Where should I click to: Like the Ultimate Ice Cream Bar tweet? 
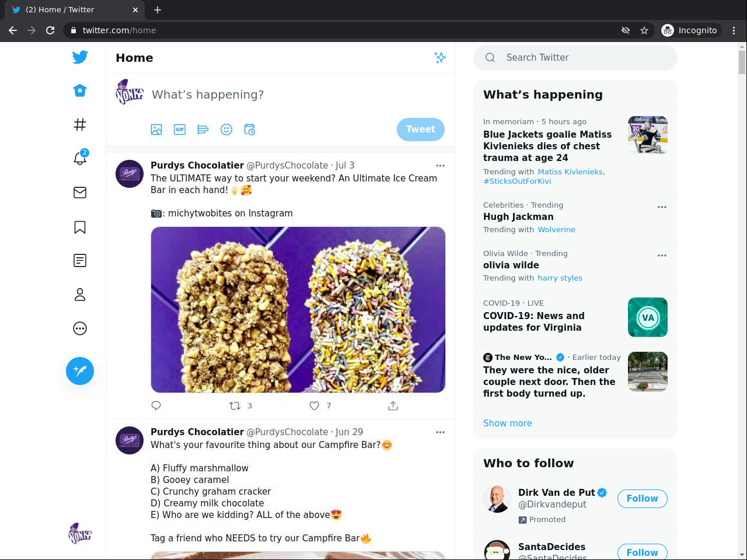point(315,405)
